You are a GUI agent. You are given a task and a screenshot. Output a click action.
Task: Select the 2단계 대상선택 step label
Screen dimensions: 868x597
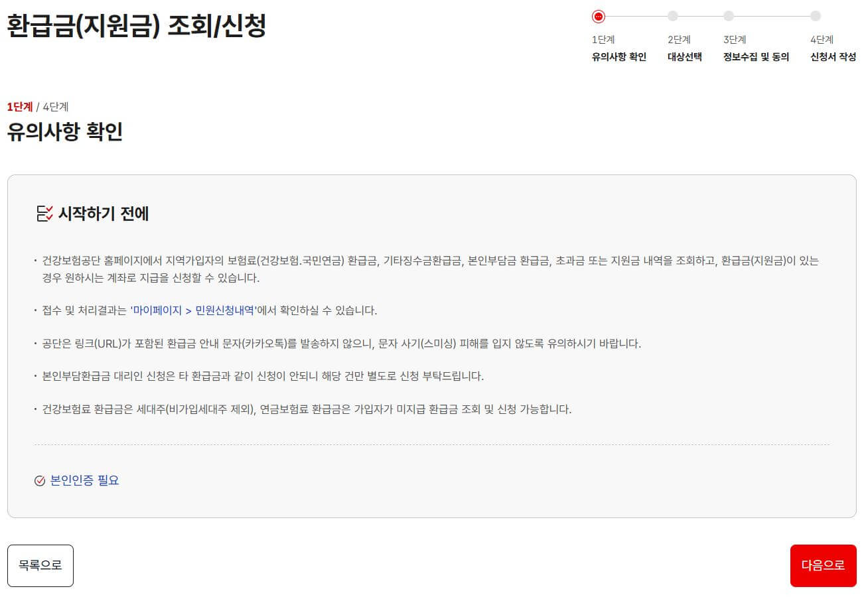coord(686,48)
